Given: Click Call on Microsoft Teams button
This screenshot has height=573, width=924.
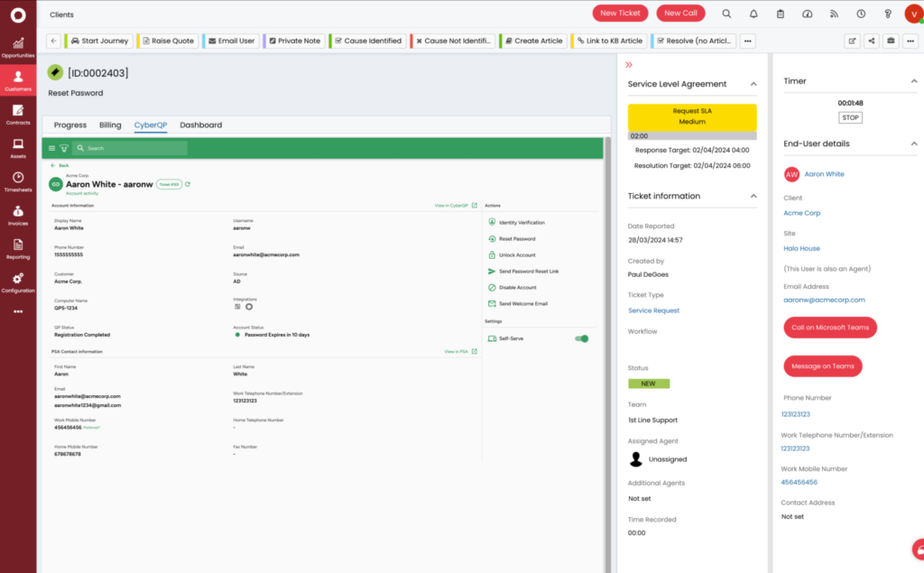Looking at the screenshot, I should pyautogui.click(x=829, y=328).
